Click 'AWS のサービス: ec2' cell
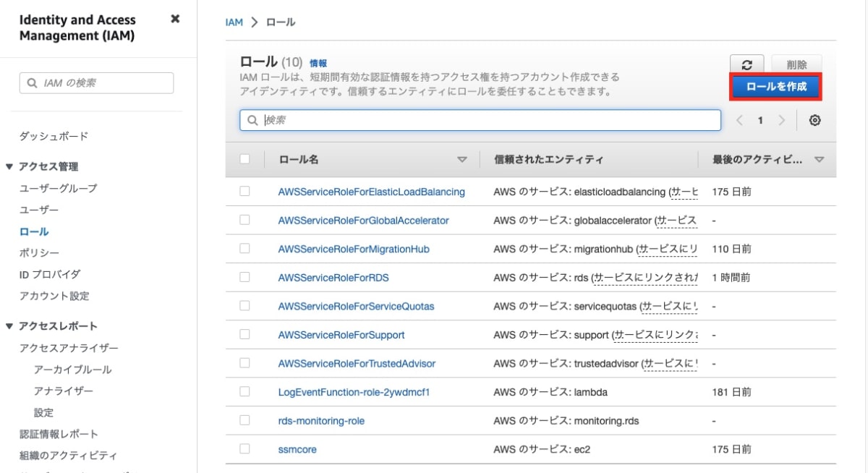Viewport: 868px width, 473px height. [542, 449]
